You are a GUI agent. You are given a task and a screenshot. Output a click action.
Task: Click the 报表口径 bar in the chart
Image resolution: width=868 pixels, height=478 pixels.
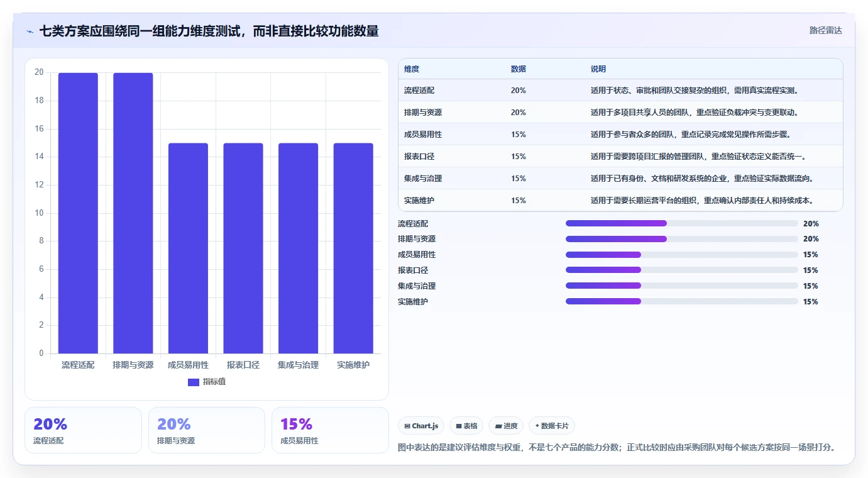click(243, 248)
